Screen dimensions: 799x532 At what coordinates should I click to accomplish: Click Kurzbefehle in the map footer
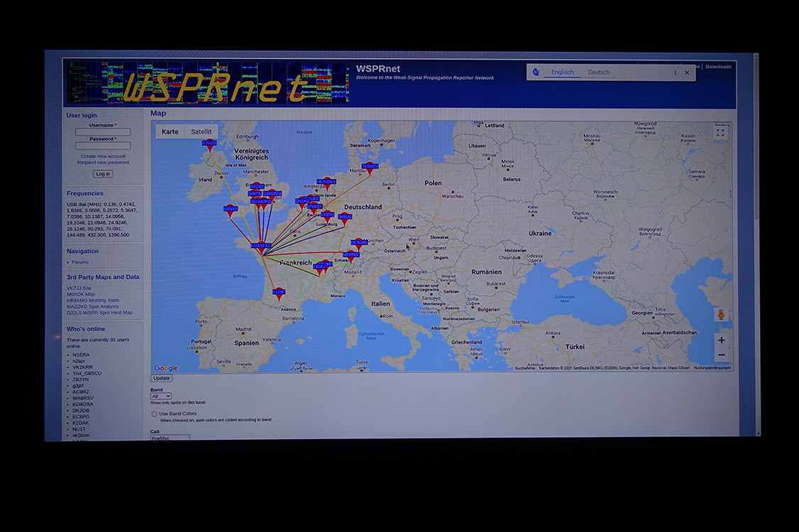[525, 368]
